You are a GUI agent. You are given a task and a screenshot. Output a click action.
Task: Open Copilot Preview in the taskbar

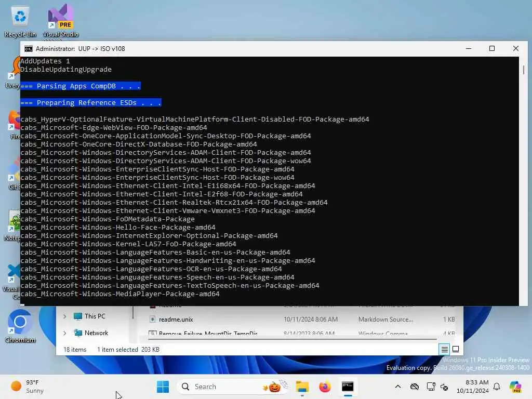pyautogui.click(x=515, y=387)
